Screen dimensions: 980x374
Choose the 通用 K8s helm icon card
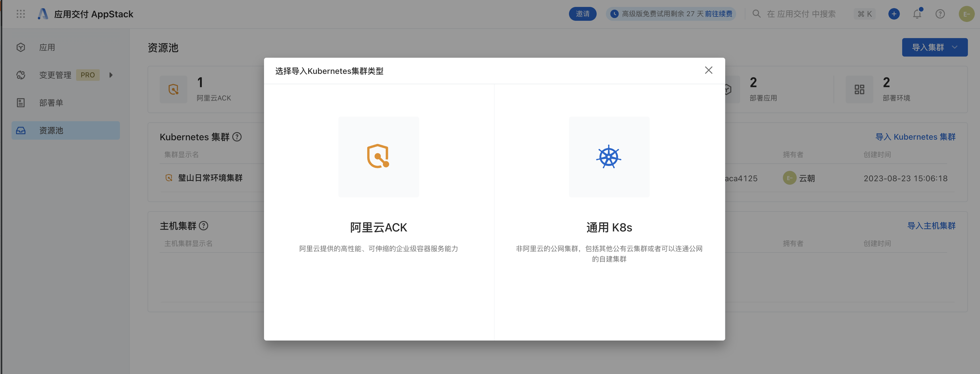(x=609, y=157)
